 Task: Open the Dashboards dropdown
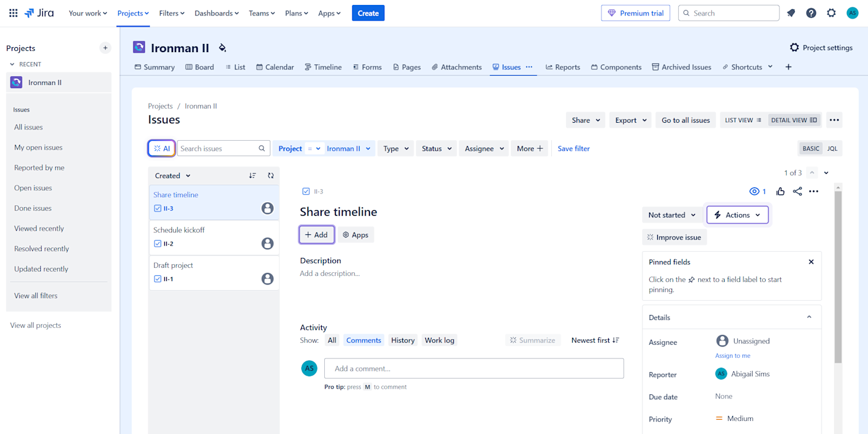point(217,13)
